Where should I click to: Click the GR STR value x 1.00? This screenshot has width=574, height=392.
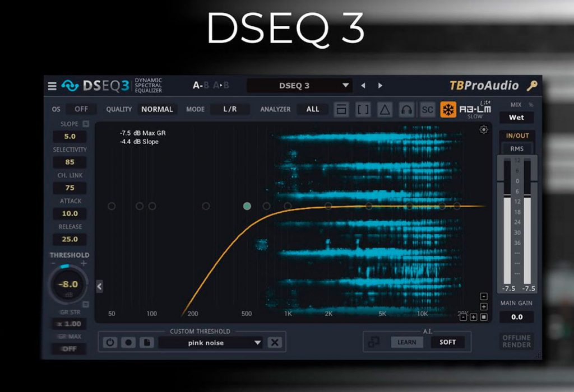(70, 324)
